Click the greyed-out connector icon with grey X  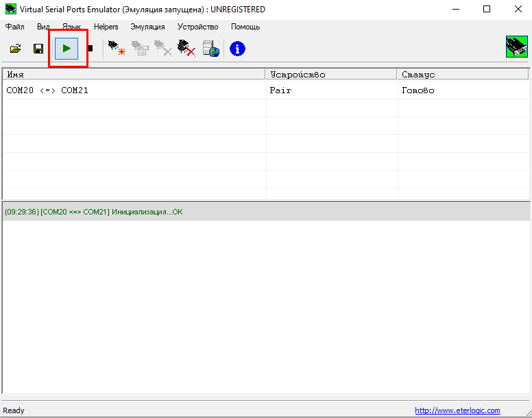pyautogui.click(x=163, y=48)
